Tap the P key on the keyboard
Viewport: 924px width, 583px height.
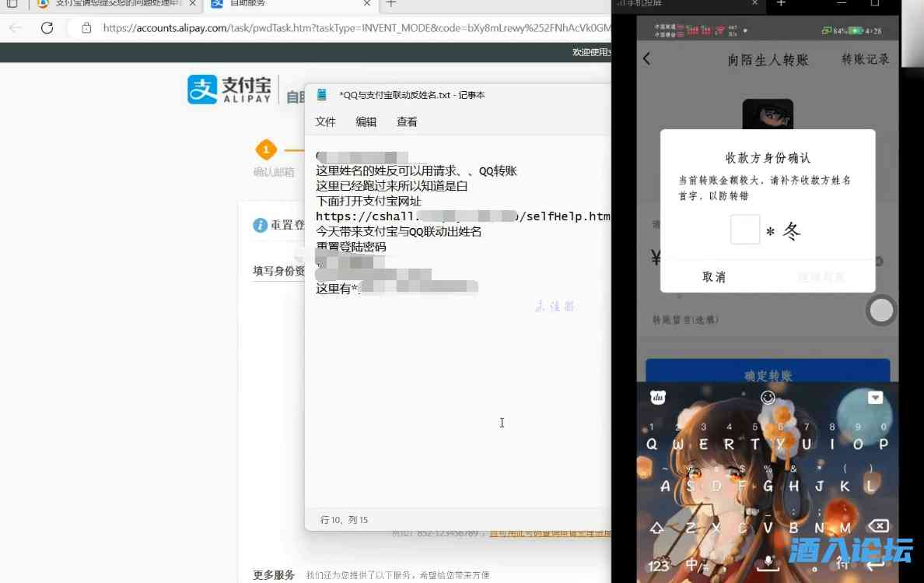click(x=884, y=444)
